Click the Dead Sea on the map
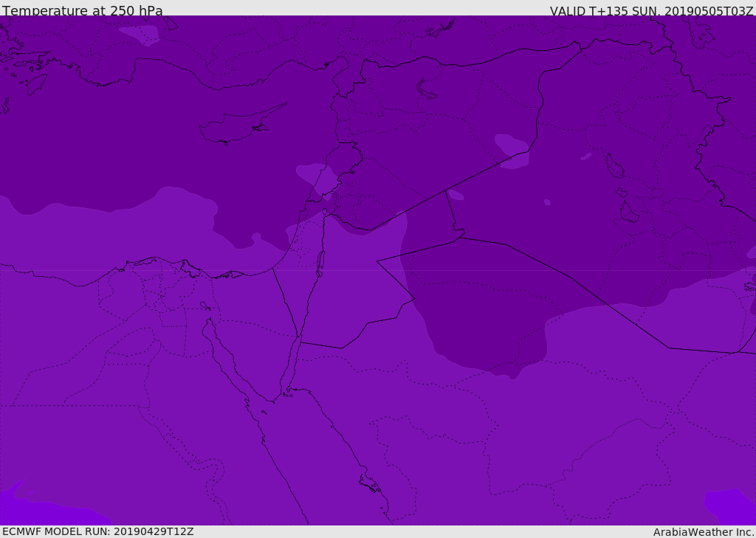The width and height of the screenshot is (756, 538). click(x=320, y=263)
